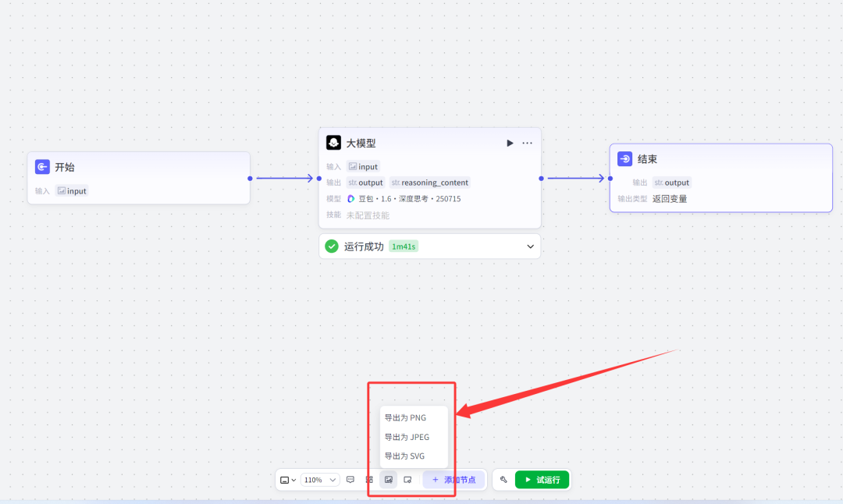This screenshot has height=504, width=843.
Task: Run the 大模型 node with play icon
Action: click(510, 143)
